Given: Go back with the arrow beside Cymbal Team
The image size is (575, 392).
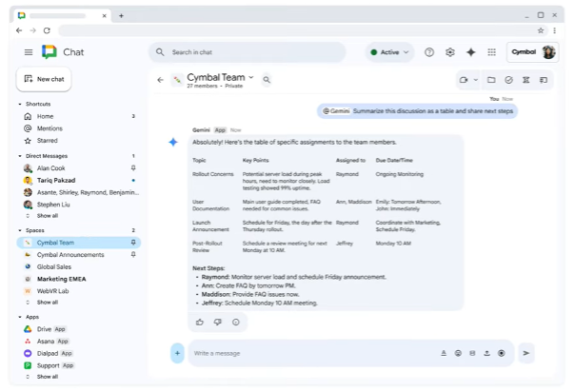Looking at the screenshot, I should click(160, 80).
